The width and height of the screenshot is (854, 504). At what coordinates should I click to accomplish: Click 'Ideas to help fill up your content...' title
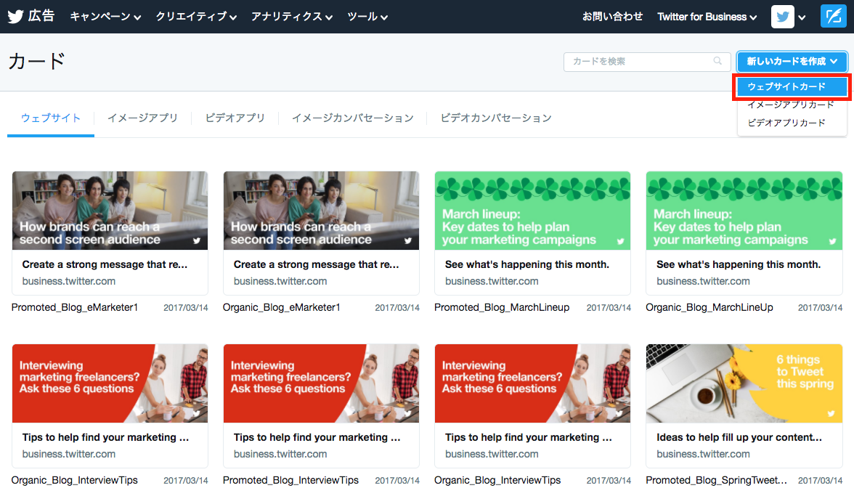tap(739, 437)
